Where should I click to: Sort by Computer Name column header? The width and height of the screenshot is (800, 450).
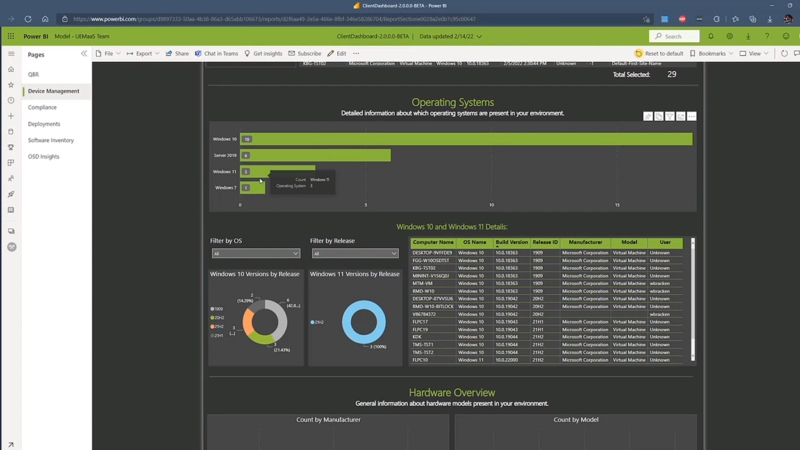(x=433, y=242)
